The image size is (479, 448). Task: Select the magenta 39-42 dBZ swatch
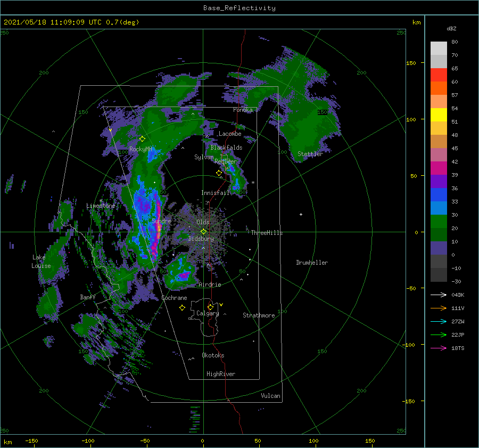[439, 168]
